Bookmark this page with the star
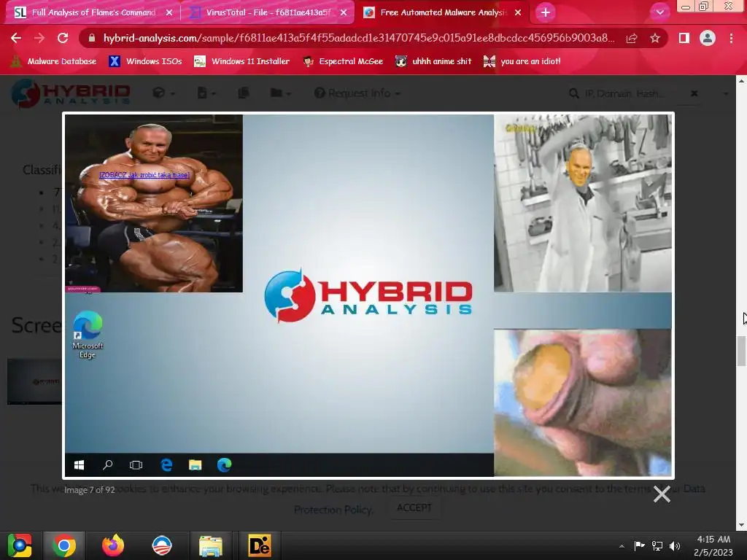This screenshot has height=560, width=747. click(x=655, y=38)
